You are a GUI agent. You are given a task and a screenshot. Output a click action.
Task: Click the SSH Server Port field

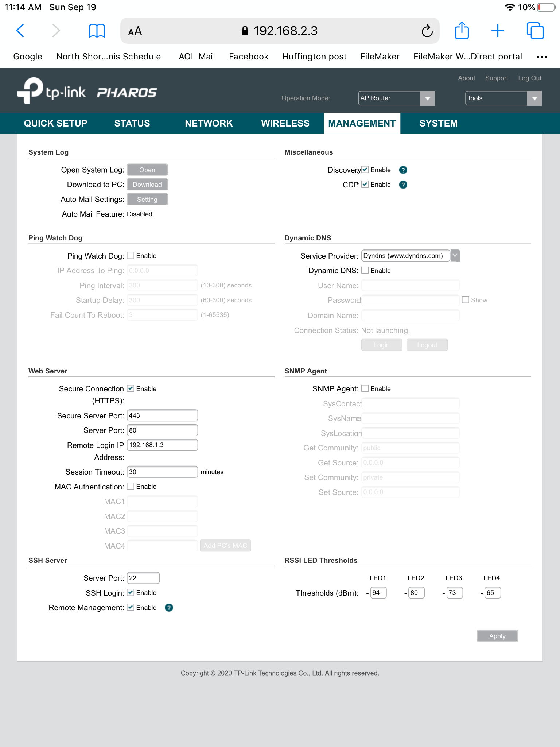click(143, 578)
